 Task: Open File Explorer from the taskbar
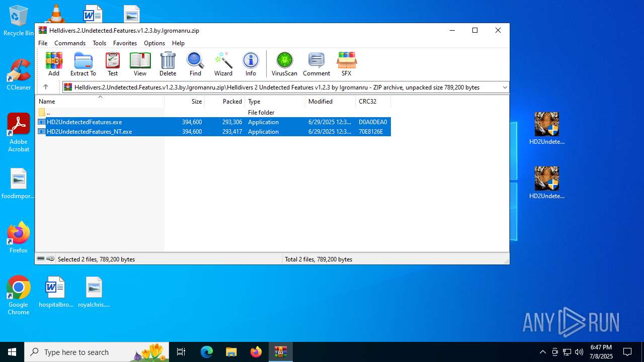(231, 352)
